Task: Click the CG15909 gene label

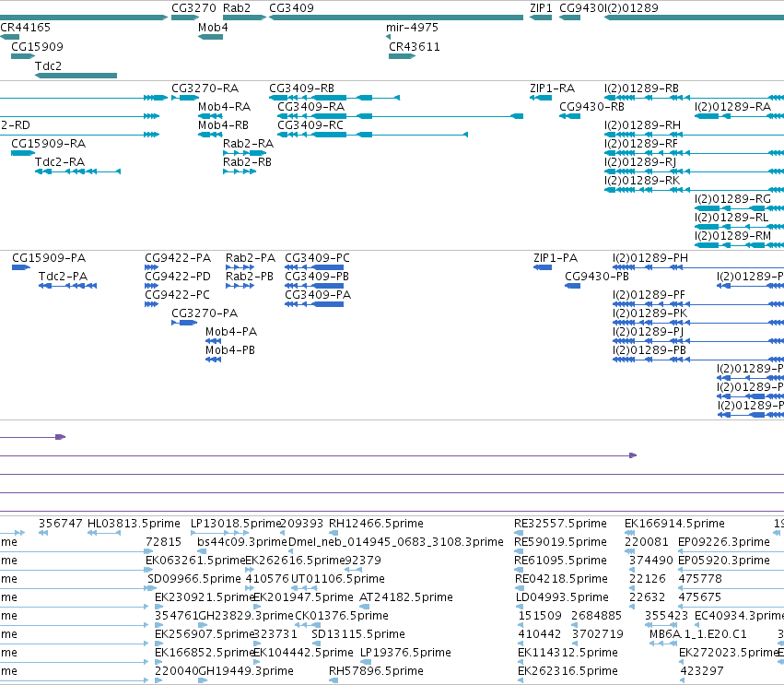Action: tap(37, 47)
